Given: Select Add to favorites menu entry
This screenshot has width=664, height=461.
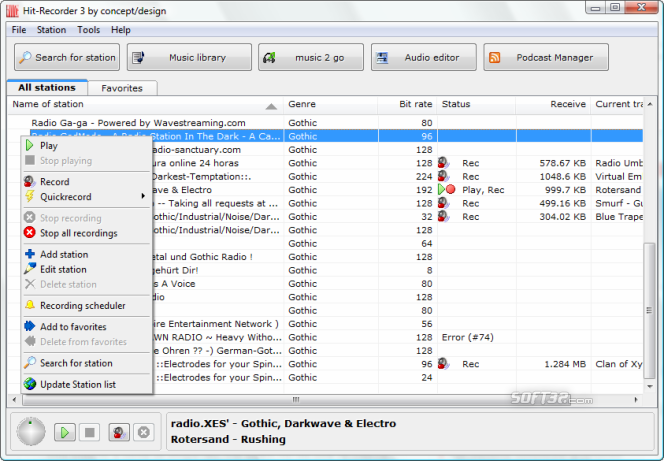Looking at the screenshot, I should pos(87,327).
